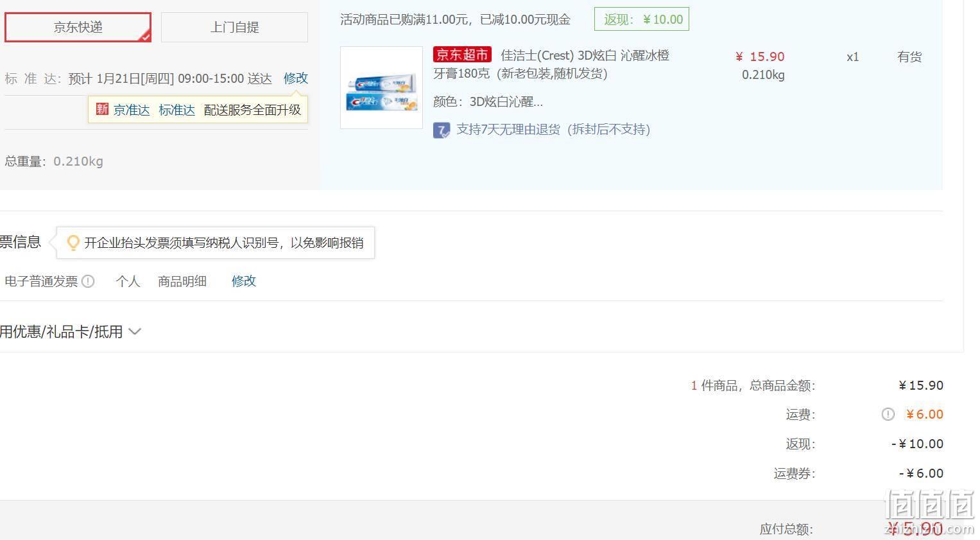This screenshot has width=980, height=540.
Task: Click the 7-day return shield icon
Action: coord(442,130)
